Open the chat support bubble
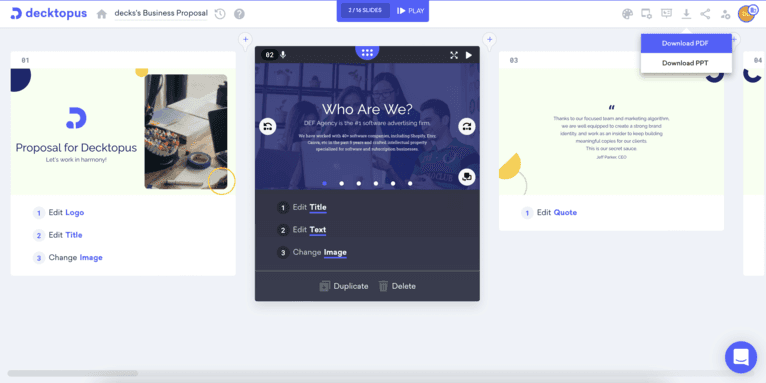This screenshot has height=383, width=766. coord(741,357)
